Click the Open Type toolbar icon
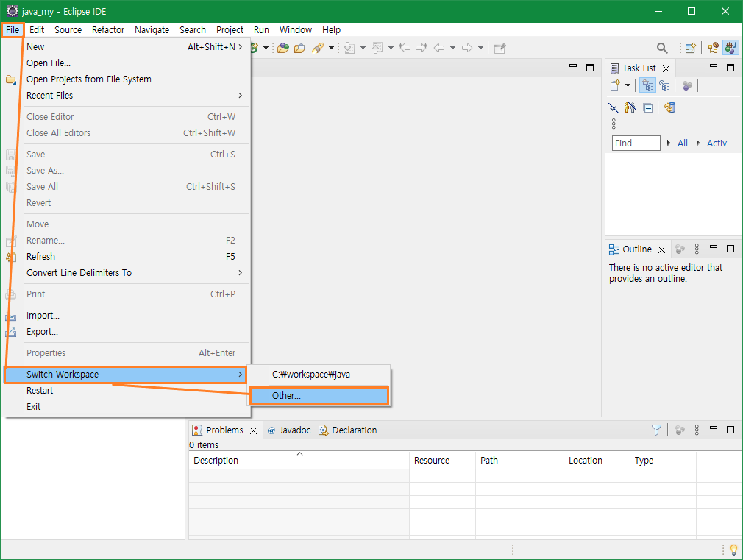Screen dimensions: 743x560 283,48
